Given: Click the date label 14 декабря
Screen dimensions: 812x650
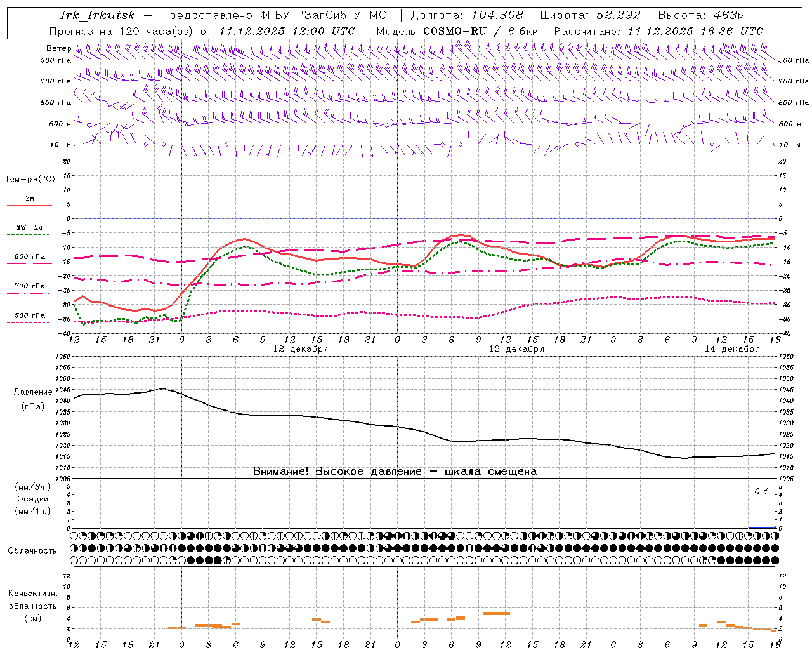Looking at the screenshot, I should point(732,349).
